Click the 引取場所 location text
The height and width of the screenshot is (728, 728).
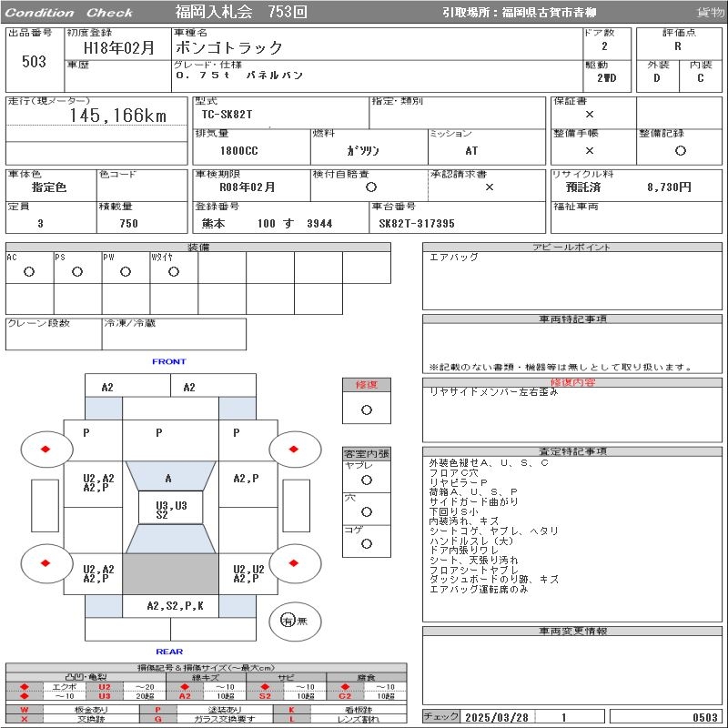[x=519, y=13]
